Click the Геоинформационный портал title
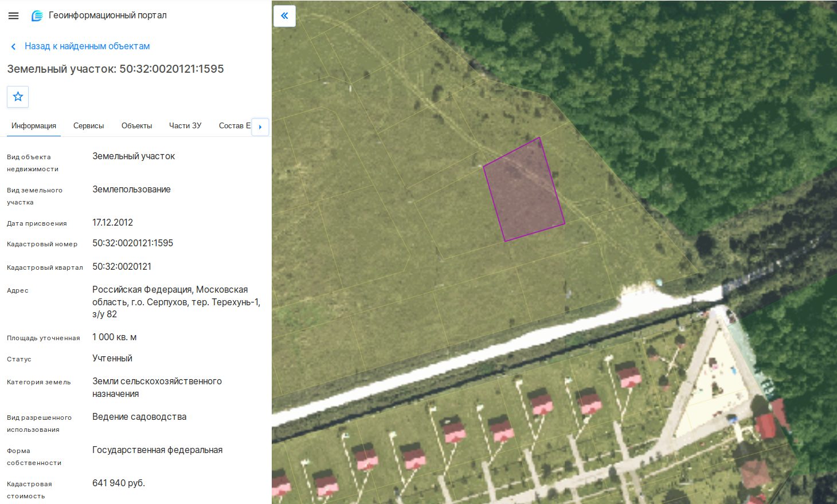This screenshot has height=504, width=837. pyautogui.click(x=108, y=15)
